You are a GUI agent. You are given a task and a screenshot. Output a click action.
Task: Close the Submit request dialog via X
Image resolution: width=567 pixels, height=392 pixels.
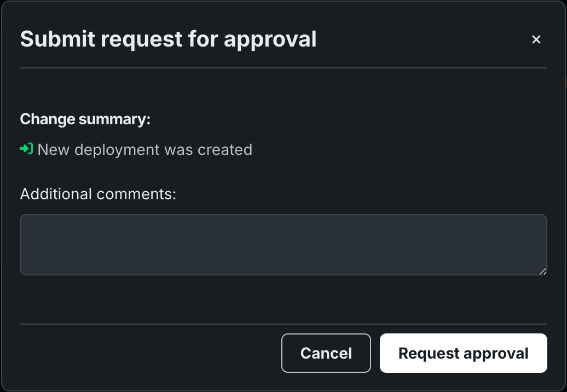click(x=536, y=39)
